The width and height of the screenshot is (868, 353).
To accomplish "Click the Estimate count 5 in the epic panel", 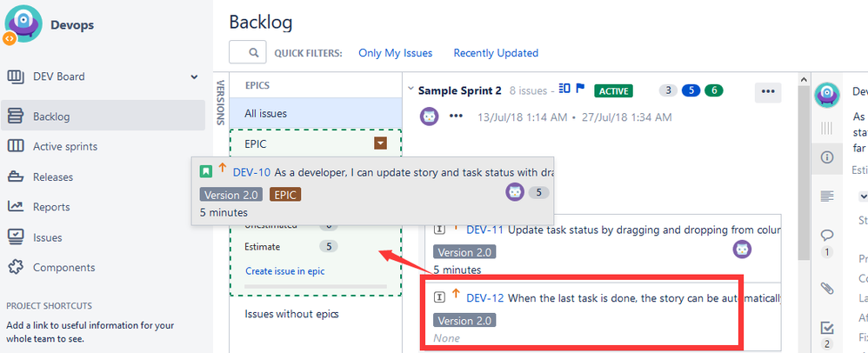I will (x=328, y=247).
